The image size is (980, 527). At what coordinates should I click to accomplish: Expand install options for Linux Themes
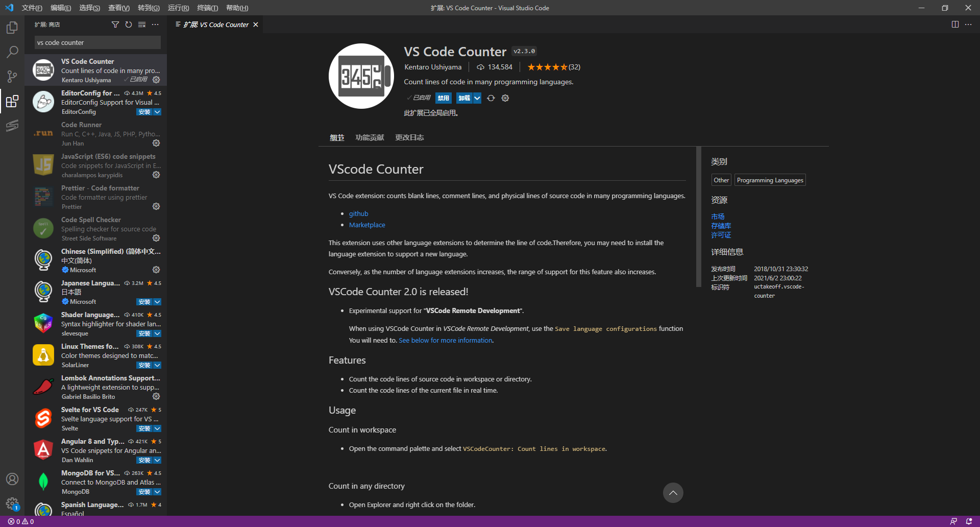point(157,365)
